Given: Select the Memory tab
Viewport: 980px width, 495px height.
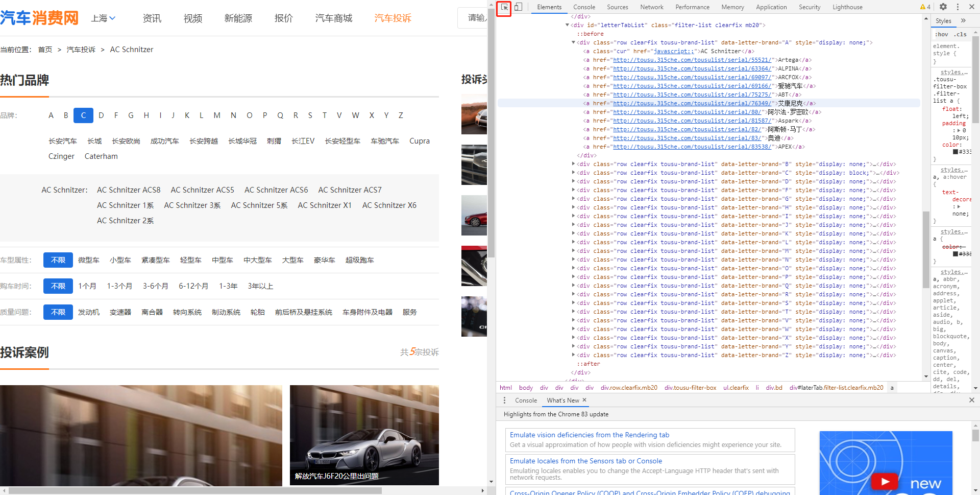Looking at the screenshot, I should tap(732, 7).
